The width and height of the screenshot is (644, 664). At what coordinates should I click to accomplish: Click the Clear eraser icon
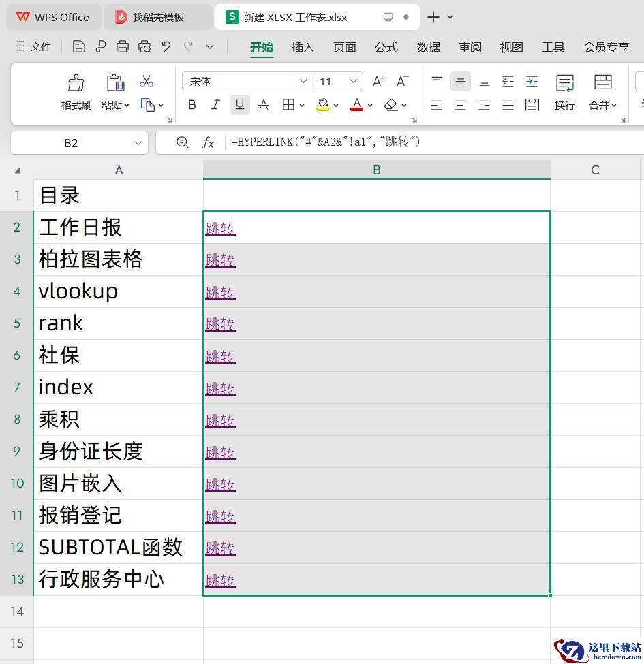pos(390,105)
